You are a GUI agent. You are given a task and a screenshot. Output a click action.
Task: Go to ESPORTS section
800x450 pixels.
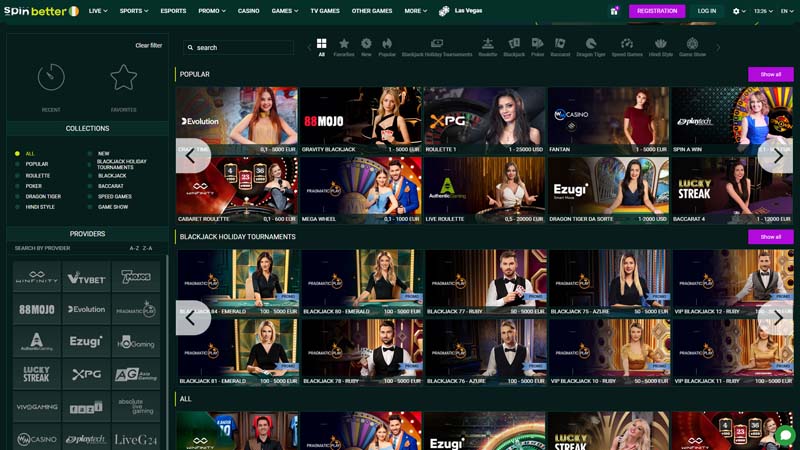click(173, 11)
